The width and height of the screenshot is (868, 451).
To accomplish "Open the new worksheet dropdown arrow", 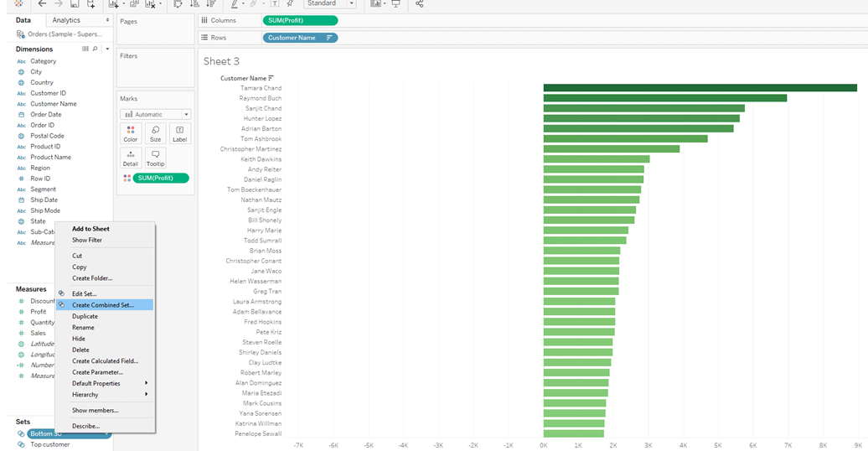I will tap(123, 3).
